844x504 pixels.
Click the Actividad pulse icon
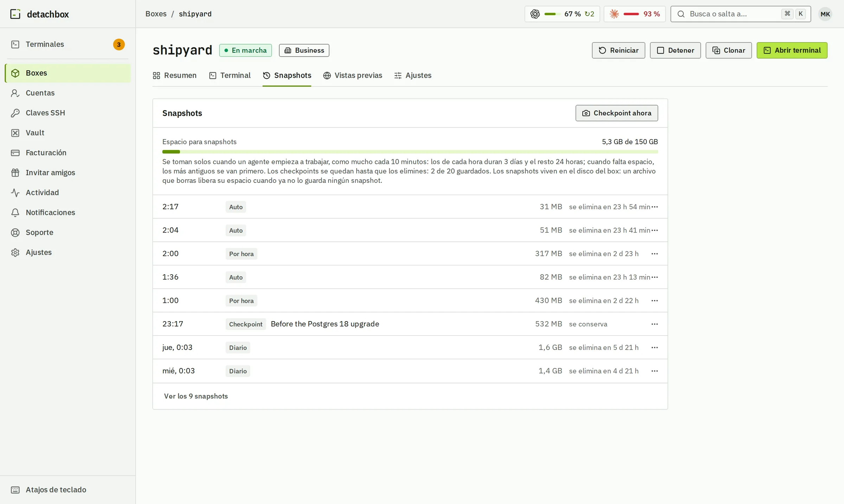[x=15, y=193]
